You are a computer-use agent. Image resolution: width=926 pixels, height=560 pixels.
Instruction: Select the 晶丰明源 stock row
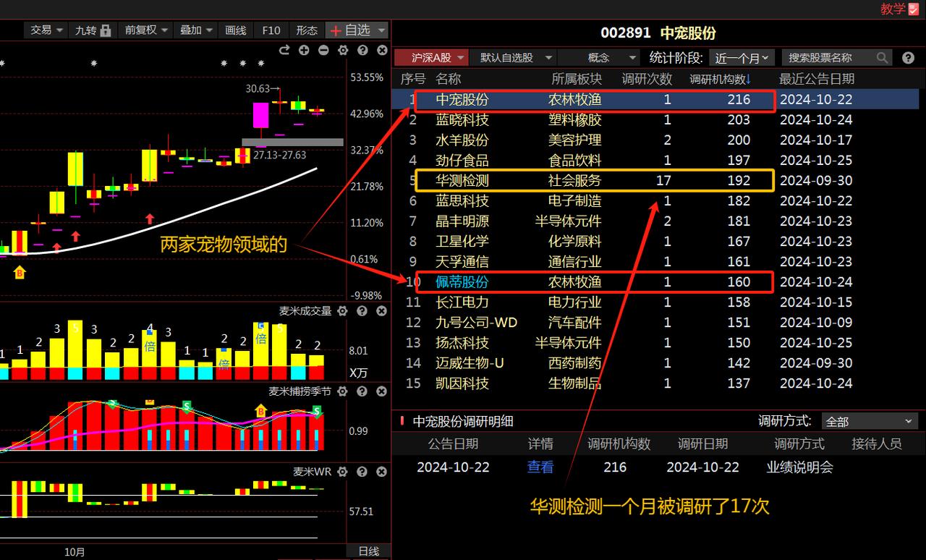click(655, 221)
